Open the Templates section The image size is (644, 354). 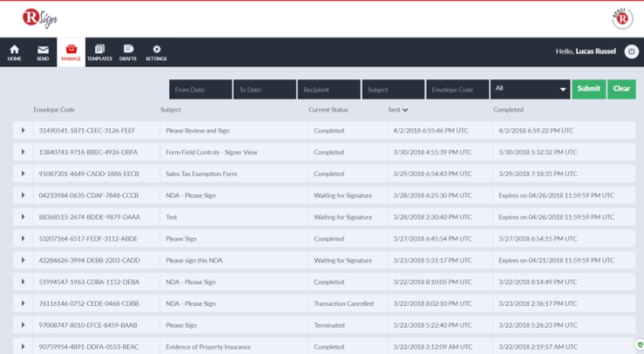point(99,52)
